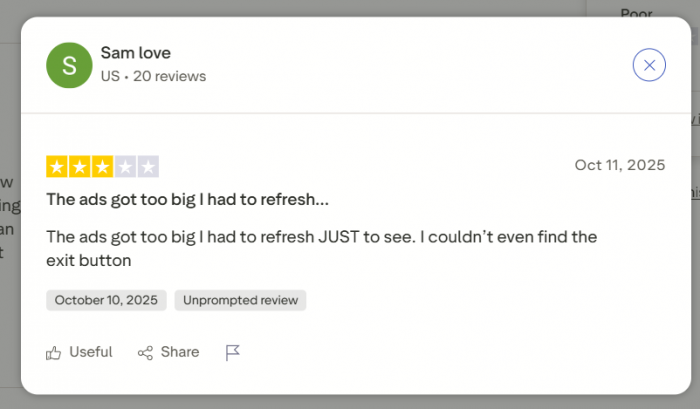This screenshot has height=409, width=700.
Task: Click the bold review title text
Action: coord(187,200)
